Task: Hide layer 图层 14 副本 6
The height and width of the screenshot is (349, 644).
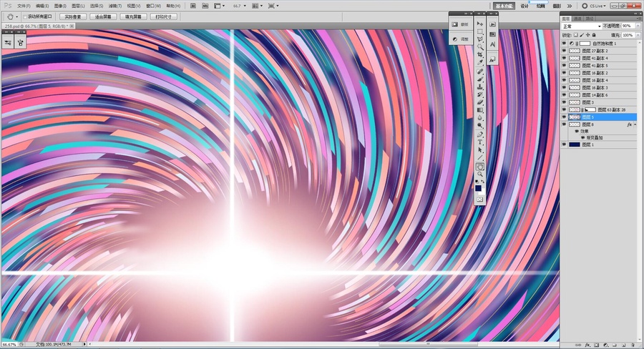Action: point(564,95)
